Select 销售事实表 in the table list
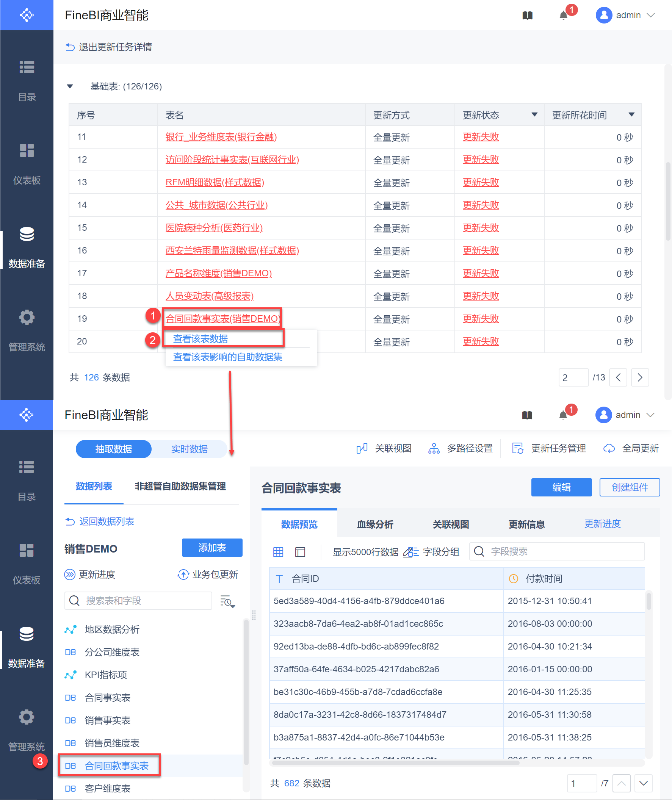Screen dimensions: 672x800 (107, 720)
